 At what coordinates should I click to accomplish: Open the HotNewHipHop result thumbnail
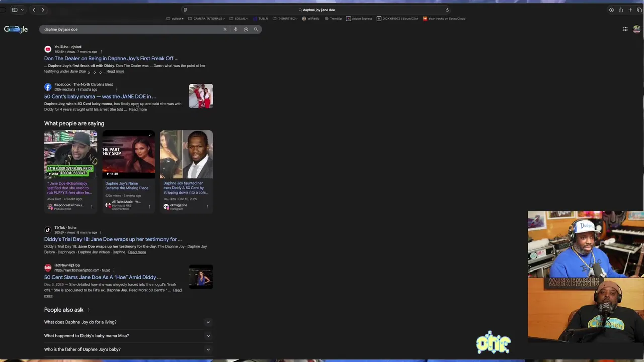[x=201, y=277]
